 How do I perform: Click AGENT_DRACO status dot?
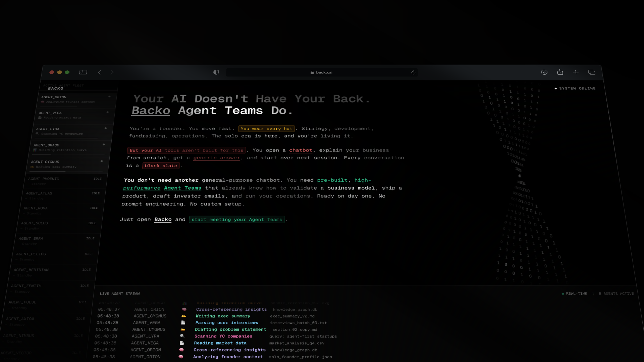tap(104, 144)
